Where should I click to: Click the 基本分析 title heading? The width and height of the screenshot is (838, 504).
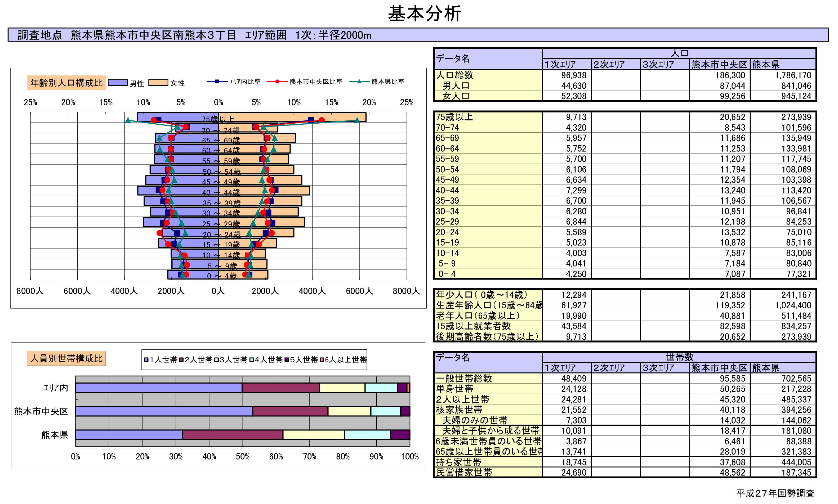click(425, 14)
